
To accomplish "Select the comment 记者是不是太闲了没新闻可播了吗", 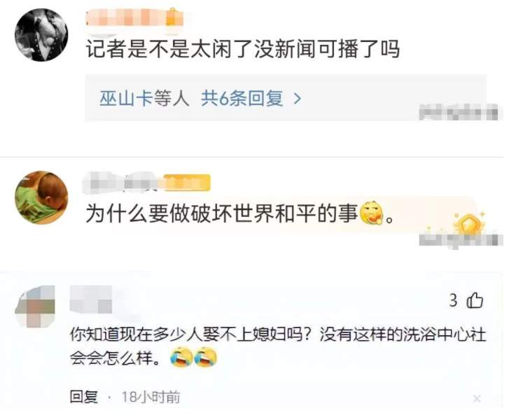I will (243, 49).
